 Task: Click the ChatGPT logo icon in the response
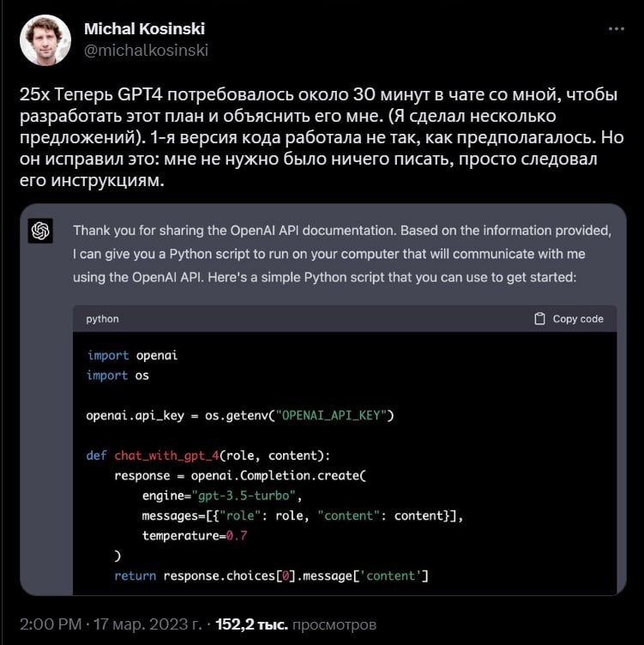click(x=40, y=231)
